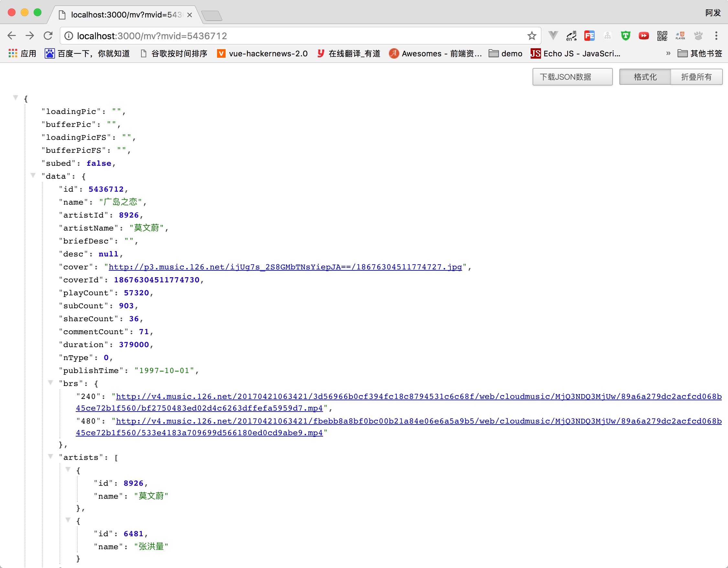
Task: Collapse the "data" object node
Action: point(33,176)
